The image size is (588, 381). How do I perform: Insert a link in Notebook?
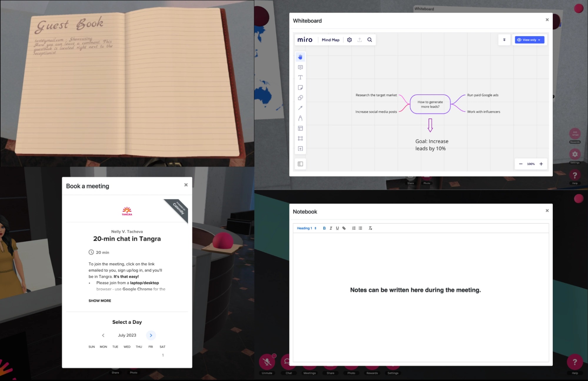[x=344, y=228]
